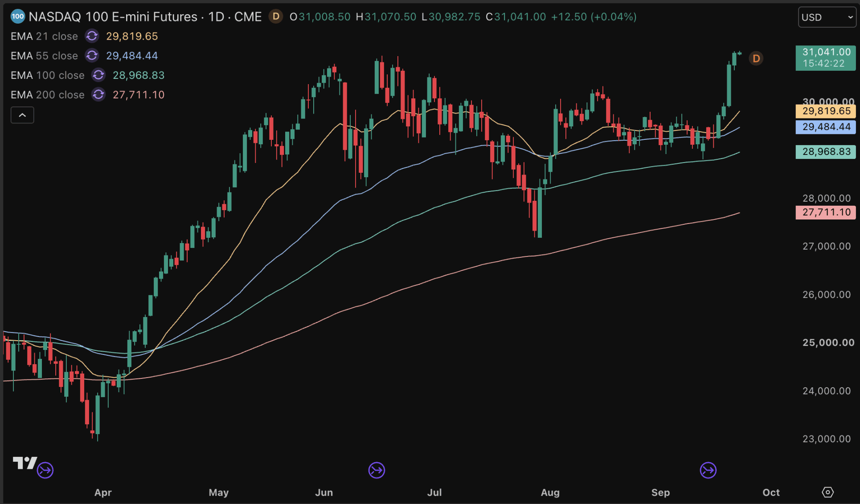Image resolution: width=860 pixels, height=504 pixels.
Task: Click the NASDAQ 100 symbol logo icon
Action: (x=17, y=17)
